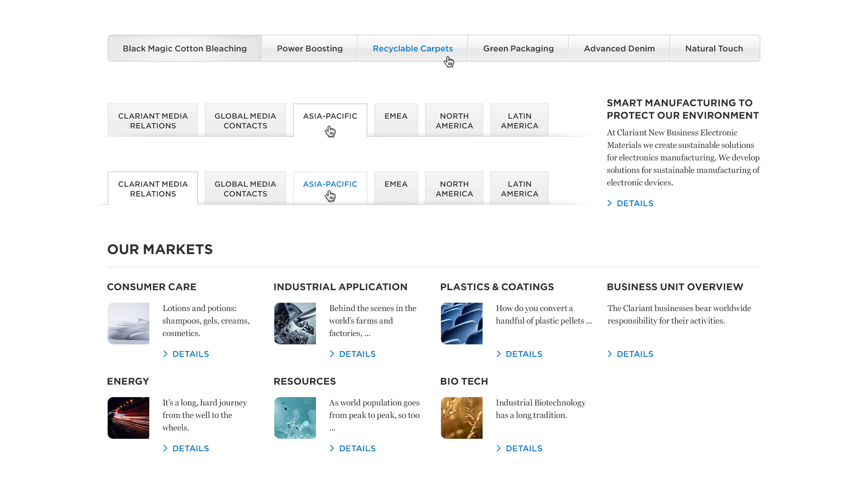This screenshot has width=868, height=486.
Task: Click the Industrial Application machinery thumbnail
Action: point(295,324)
